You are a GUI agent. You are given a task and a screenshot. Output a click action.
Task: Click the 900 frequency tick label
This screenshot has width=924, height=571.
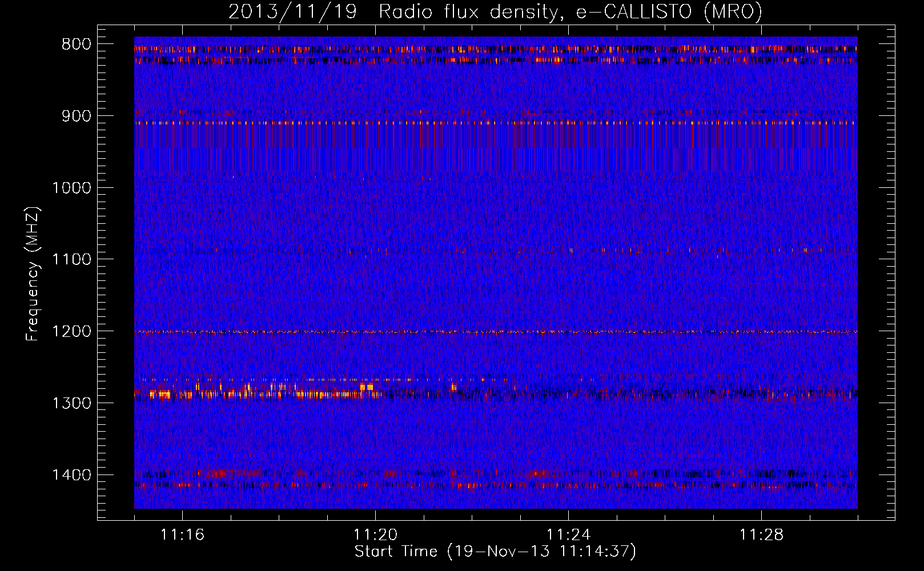(77, 116)
